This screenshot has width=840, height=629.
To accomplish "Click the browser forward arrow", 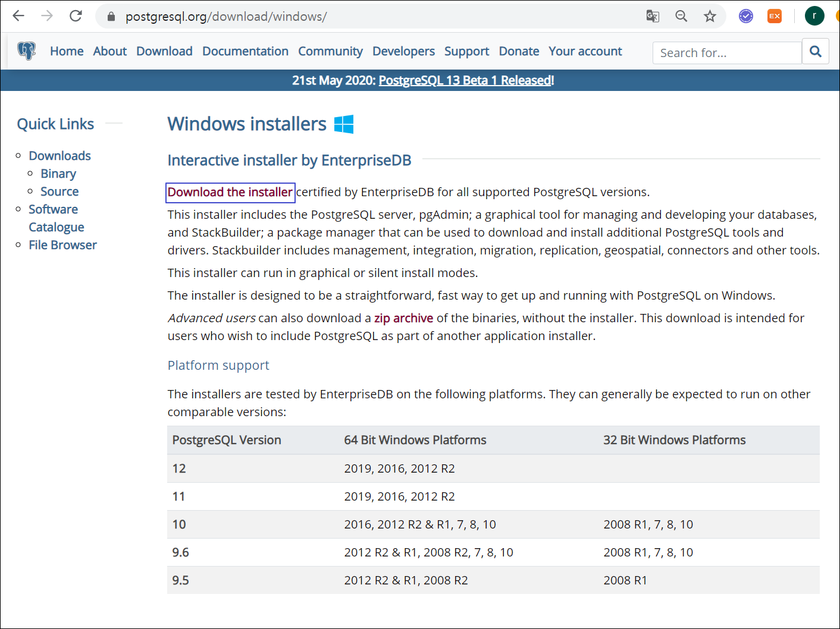I will [x=47, y=16].
